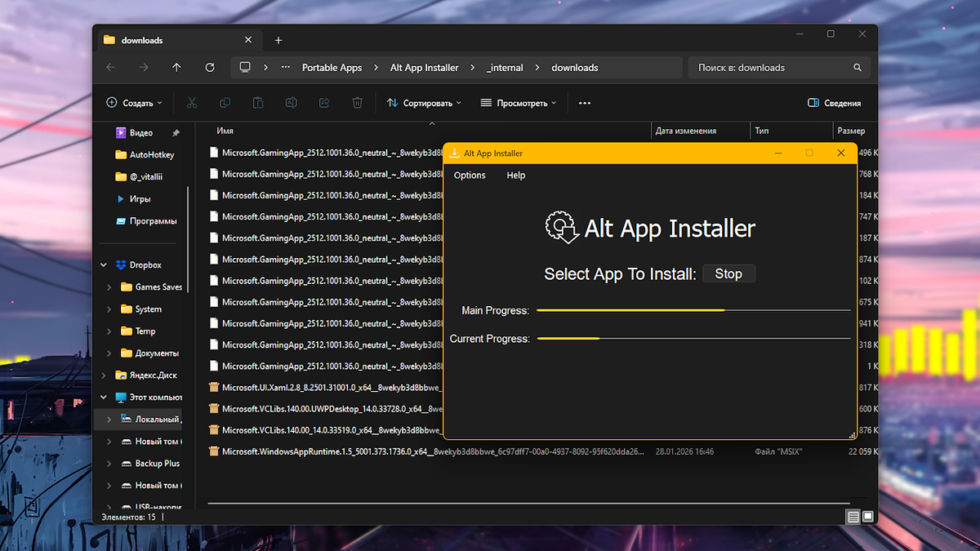Sort by the Имя column header
The width and height of the screenshot is (980, 551).
(225, 131)
